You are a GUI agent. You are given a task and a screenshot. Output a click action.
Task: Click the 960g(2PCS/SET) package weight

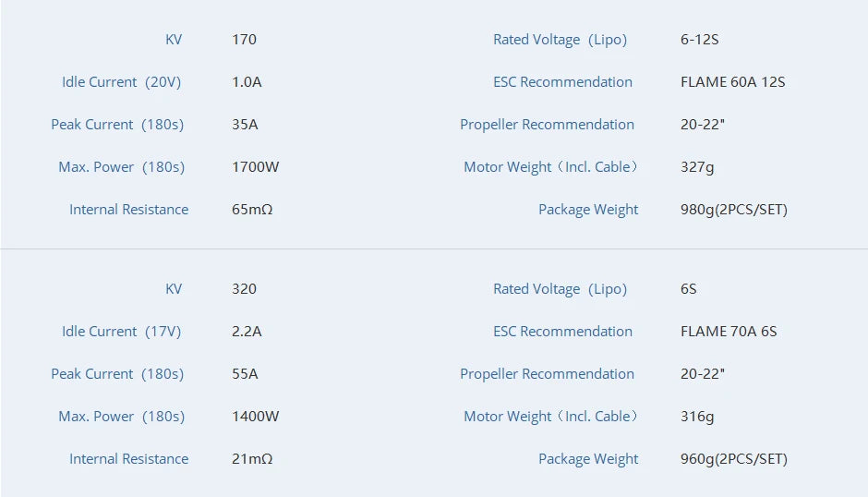click(733, 459)
